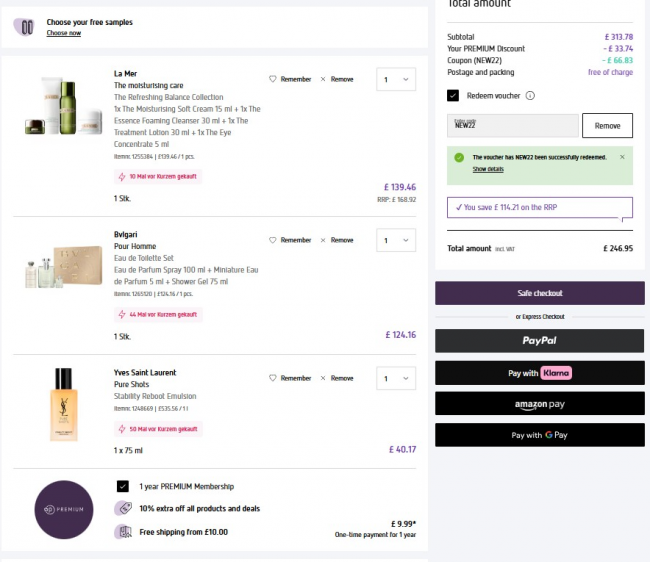Focus the voucher code input field
The width and height of the screenshot is (650, 562).
click(x=514, y=126)
